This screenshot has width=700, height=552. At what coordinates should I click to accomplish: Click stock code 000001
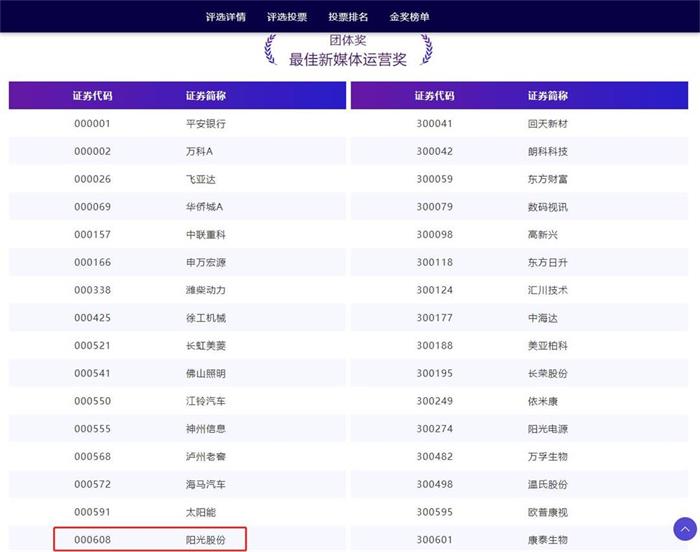click(92, 124)
